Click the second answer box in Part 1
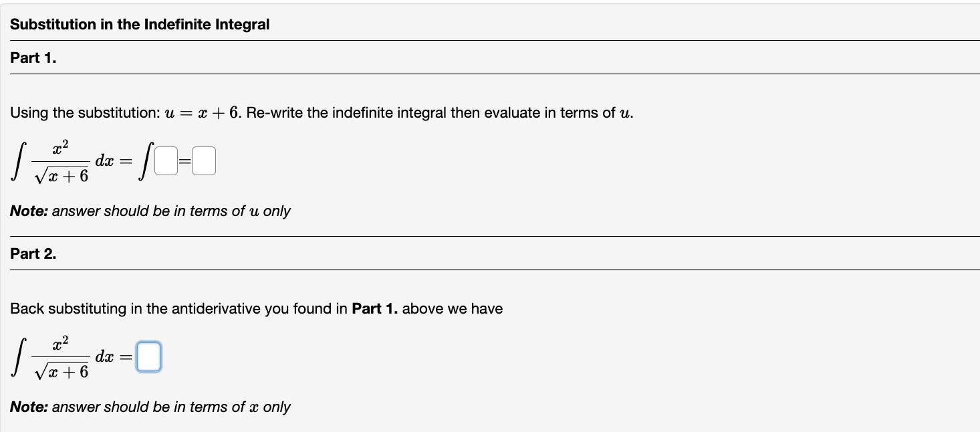The image size is (980, 432). [204, 160]
